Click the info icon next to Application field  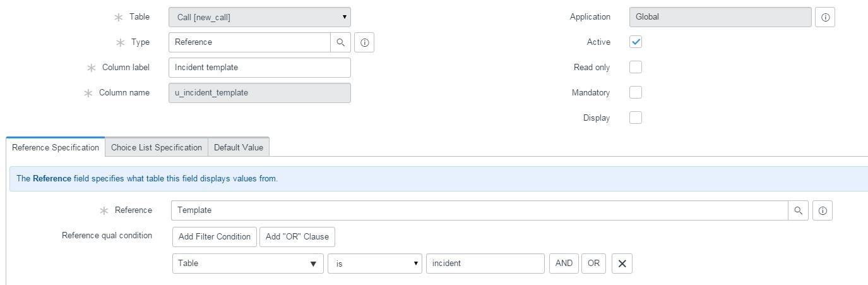pos(825,18)
